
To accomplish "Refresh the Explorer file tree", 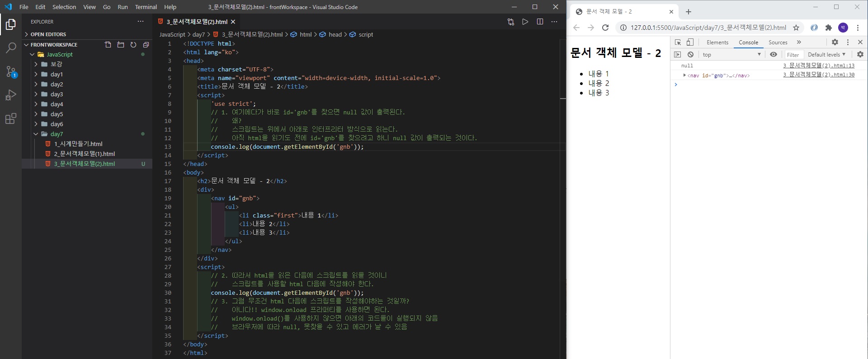I will [133, 45].
